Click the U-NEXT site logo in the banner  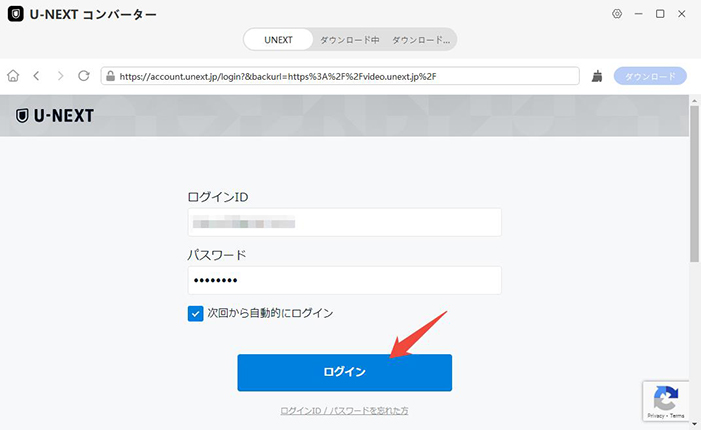coord(55,116)
